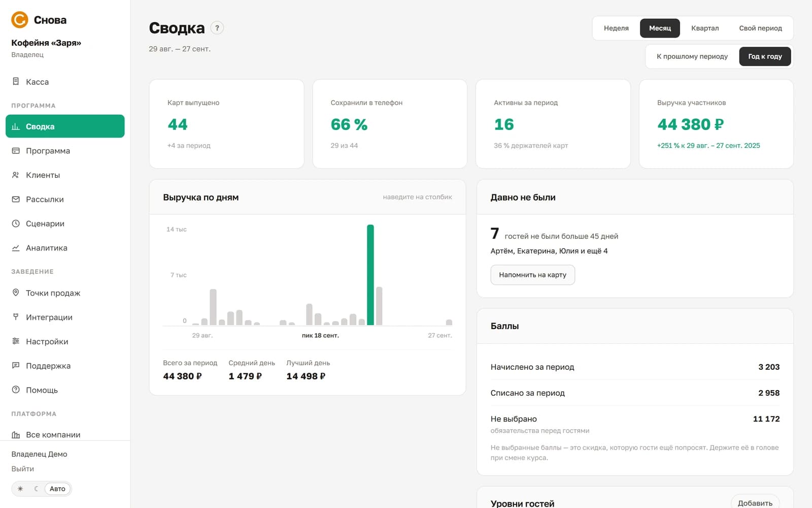Click the Поддержка chat icon
The height and width of the screenshot is (508, 812).
(x=16, y=366)
